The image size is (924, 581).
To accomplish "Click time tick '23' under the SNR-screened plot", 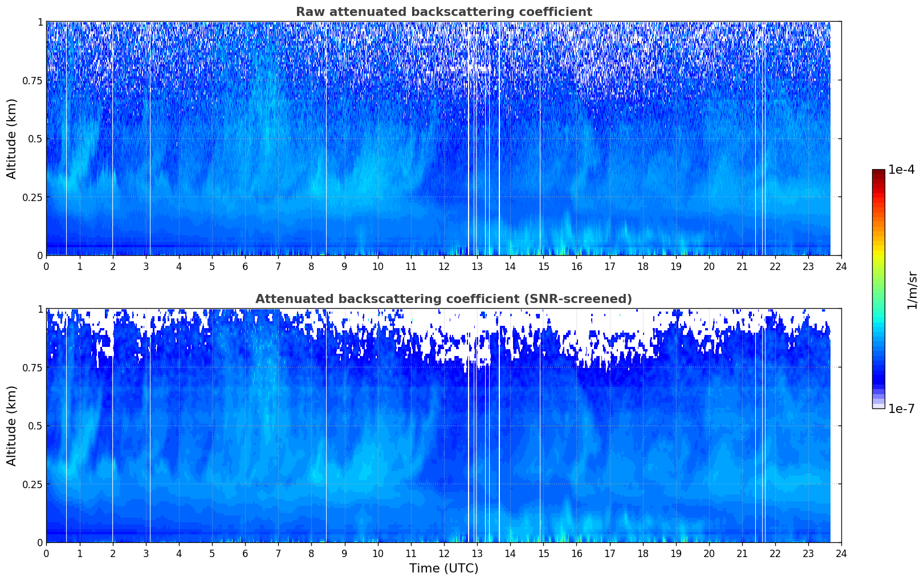I will point(808,553).
